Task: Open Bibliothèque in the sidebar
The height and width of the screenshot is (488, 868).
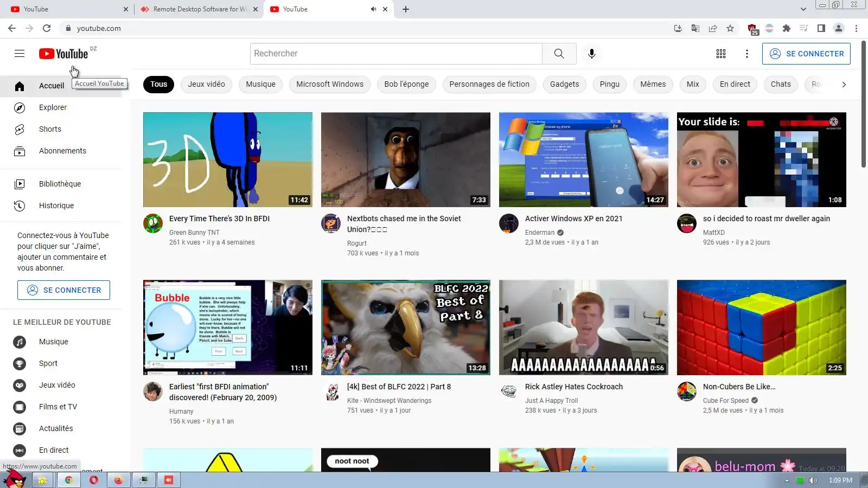Action: pos(60,184)
